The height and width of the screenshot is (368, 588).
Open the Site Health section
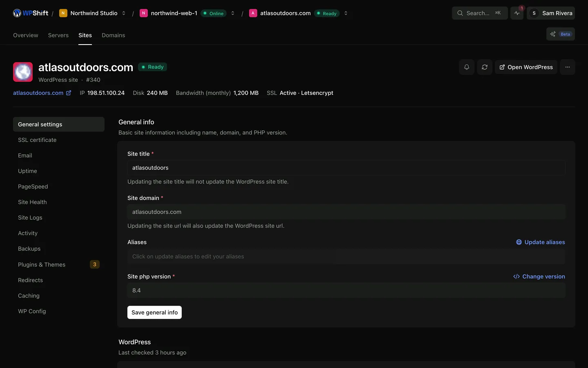[x=59, y=202]
